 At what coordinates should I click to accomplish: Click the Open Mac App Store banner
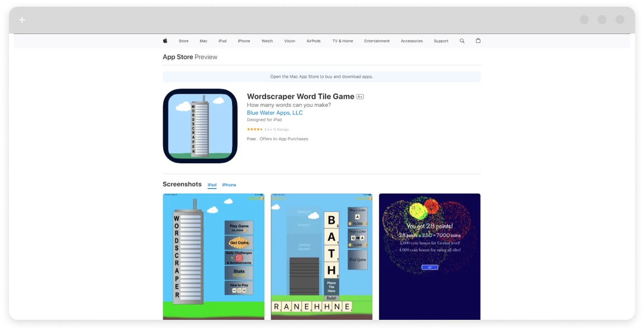coord(321,77)
